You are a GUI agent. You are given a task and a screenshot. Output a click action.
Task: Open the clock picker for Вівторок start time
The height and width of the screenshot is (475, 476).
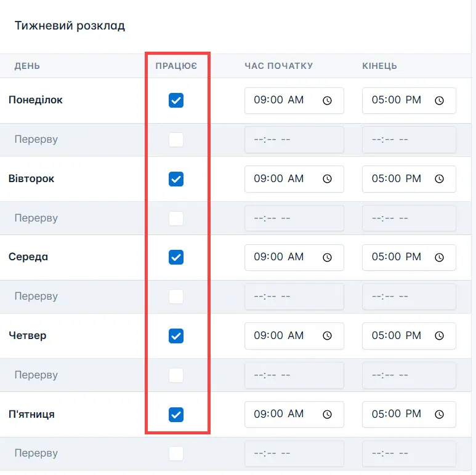327,179
